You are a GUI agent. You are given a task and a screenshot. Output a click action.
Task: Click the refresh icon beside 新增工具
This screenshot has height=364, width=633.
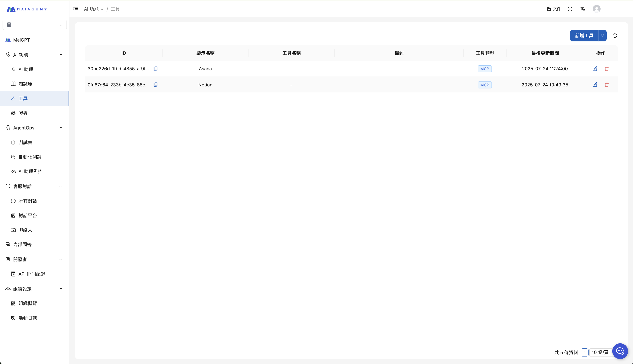pos(614,36)
